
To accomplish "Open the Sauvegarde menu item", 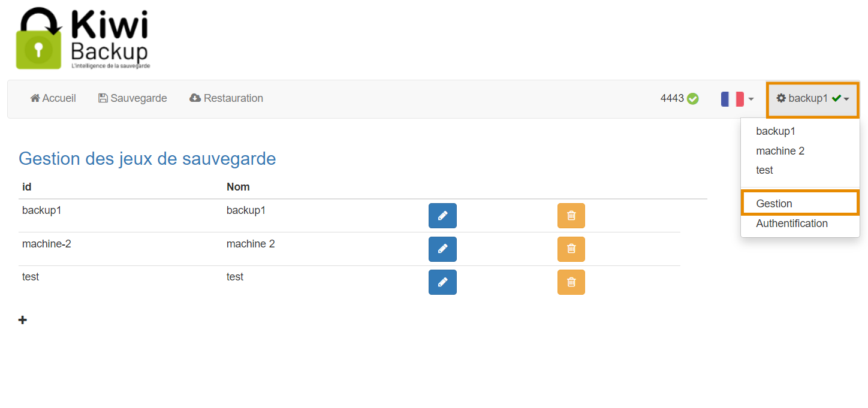I will coord(132,98).
